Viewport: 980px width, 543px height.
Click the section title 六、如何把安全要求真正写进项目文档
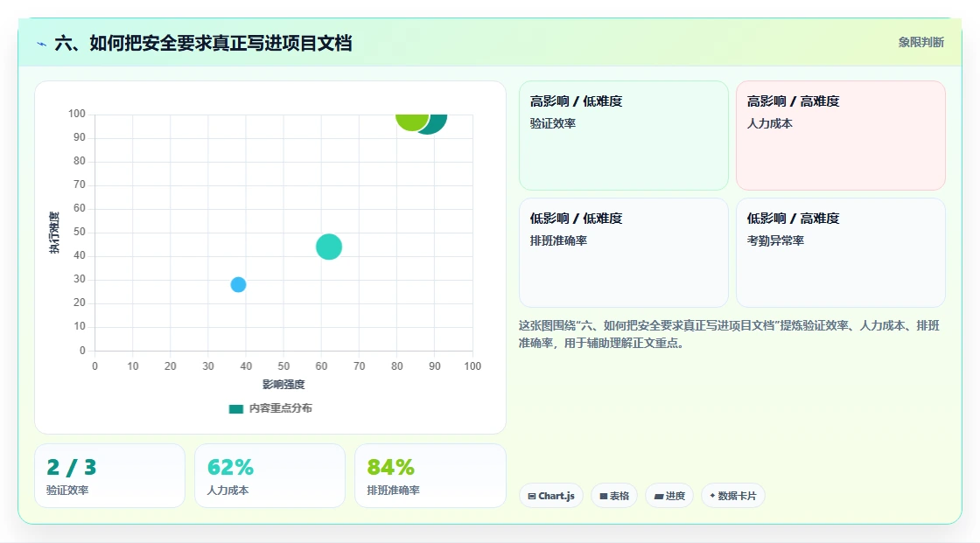coord(203,43)
